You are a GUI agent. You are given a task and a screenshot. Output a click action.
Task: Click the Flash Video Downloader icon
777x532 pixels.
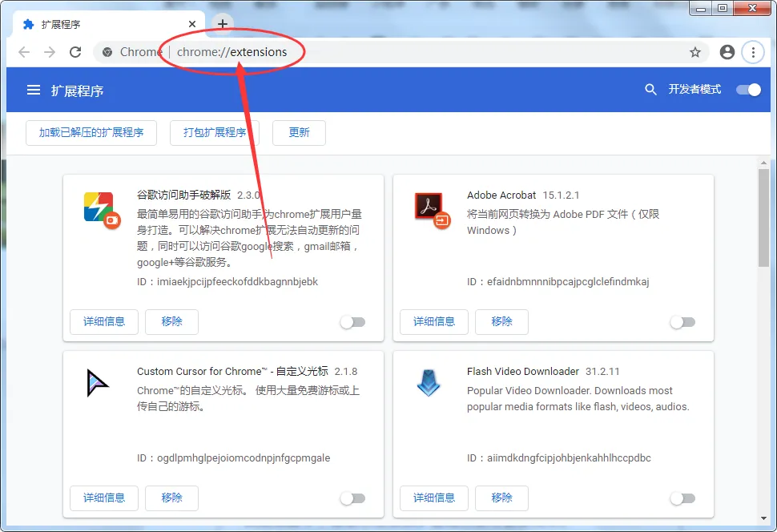tap(428, 383)
